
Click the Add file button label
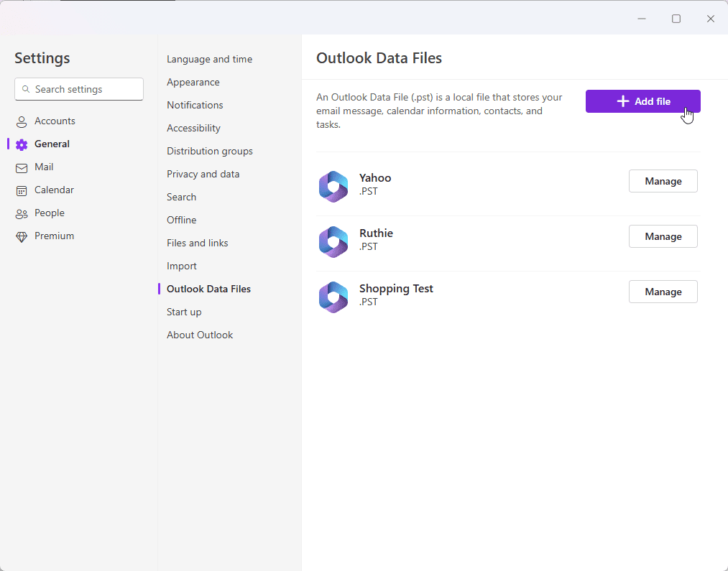653,101
